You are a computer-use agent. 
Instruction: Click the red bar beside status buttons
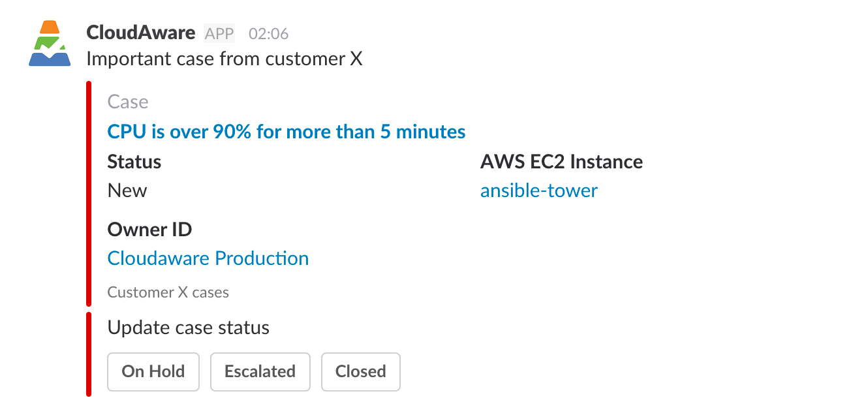pos(89,354)
